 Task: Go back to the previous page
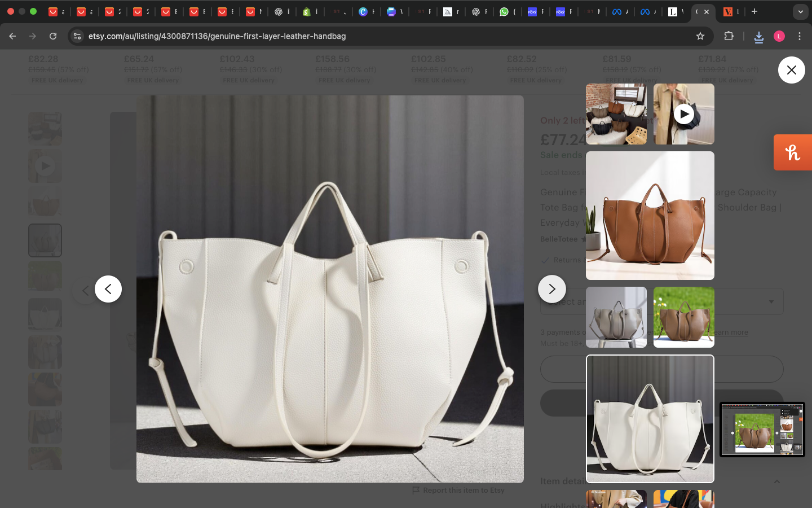coord(12,36)
